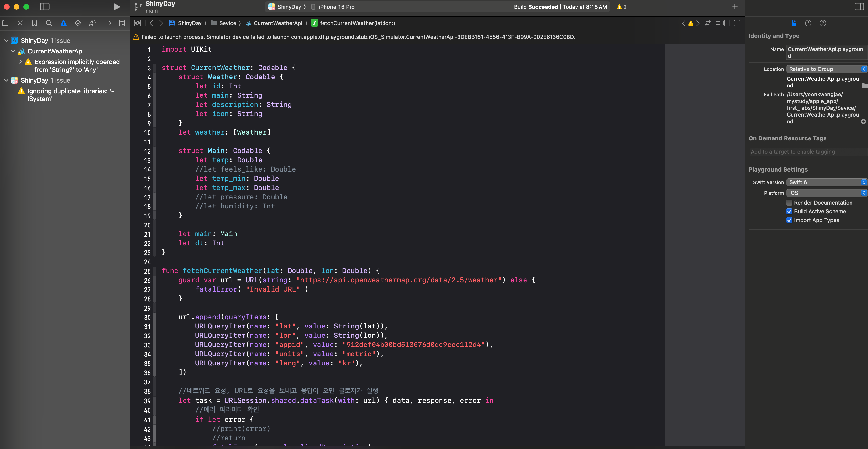868x449 pixels.
Task: Open the Test navigator diamond icon
Action: point(78,23)
